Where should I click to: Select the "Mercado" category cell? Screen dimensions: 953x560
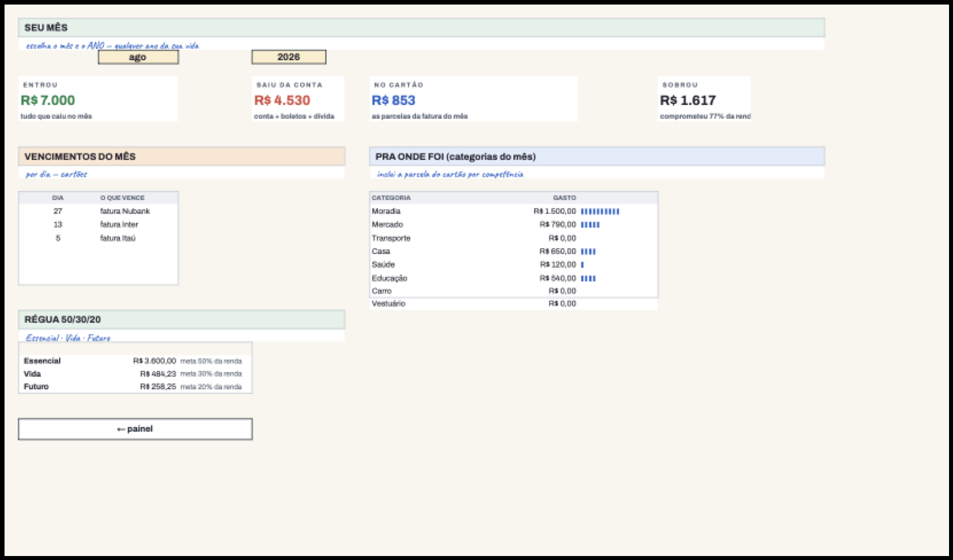coord(388,224)
